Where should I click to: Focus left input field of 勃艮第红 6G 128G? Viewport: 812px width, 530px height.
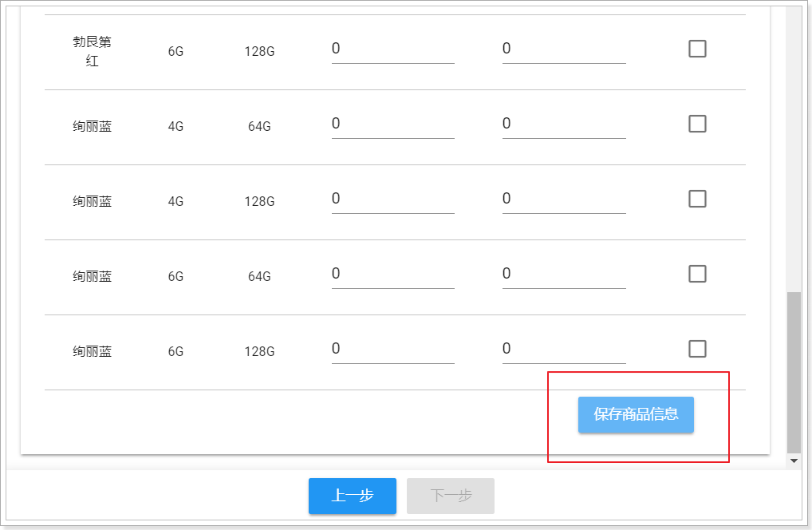tap(392, 49)
